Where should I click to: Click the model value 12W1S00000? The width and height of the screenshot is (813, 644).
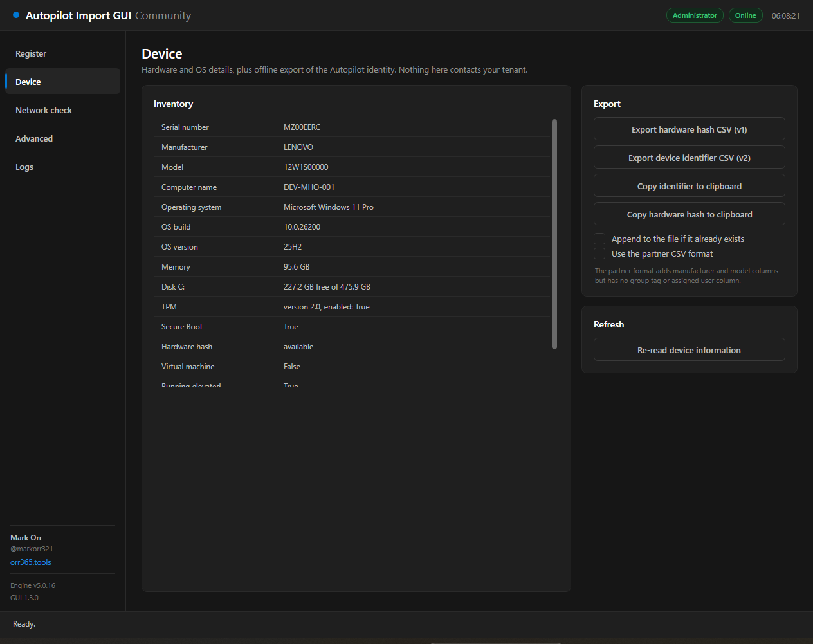pos(306,167)
